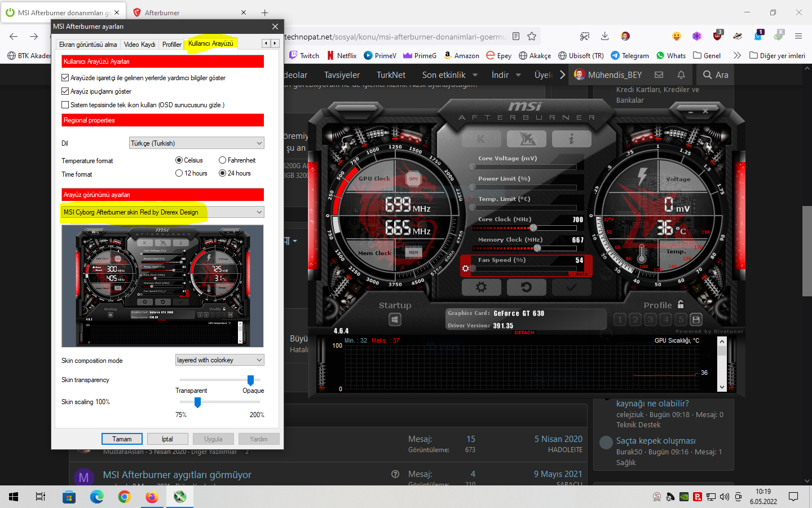
Task: Select 24 hours time format
Action: [222, 173]
